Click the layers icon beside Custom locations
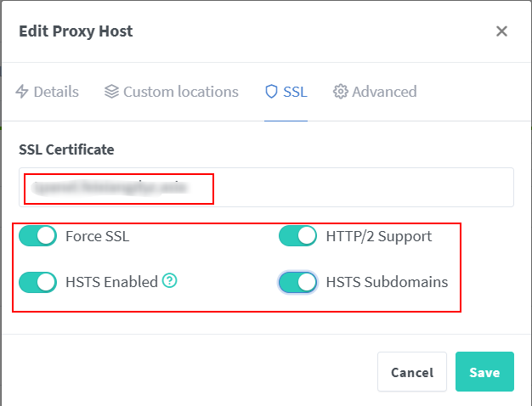The image size is (532, 406). click(111, 92)
